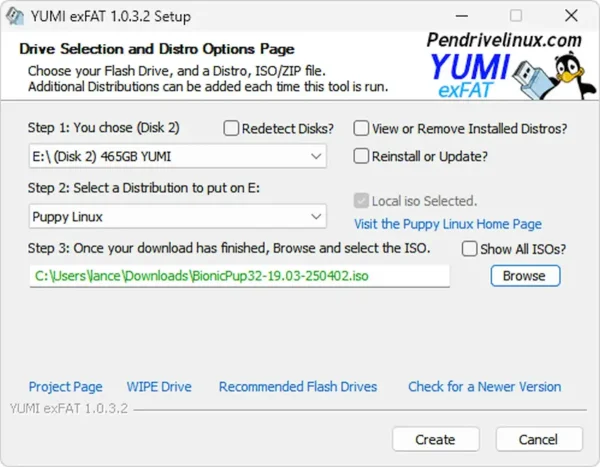Tick the Reinstall or Update checkbox

(361, 156)
